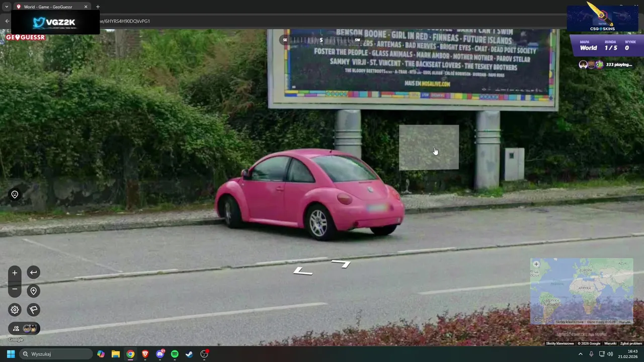Click the location marker icon at left edge

pos(15,195)
